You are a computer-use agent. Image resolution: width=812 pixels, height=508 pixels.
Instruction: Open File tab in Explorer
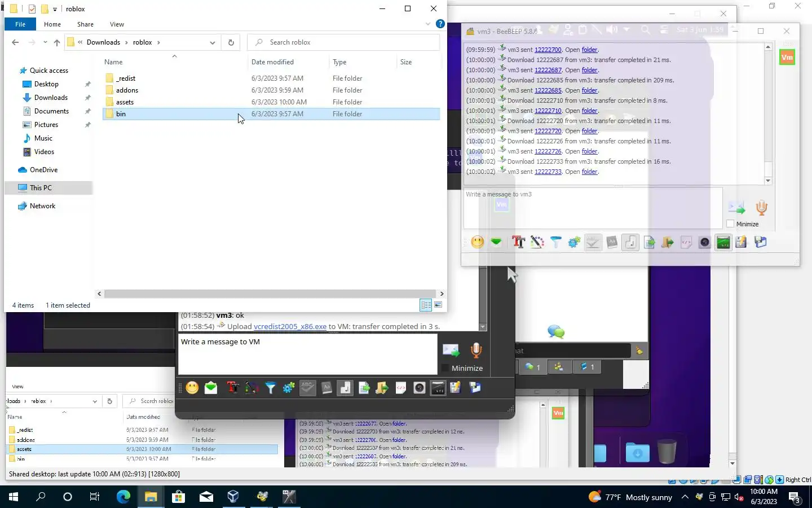coord(20,24)
